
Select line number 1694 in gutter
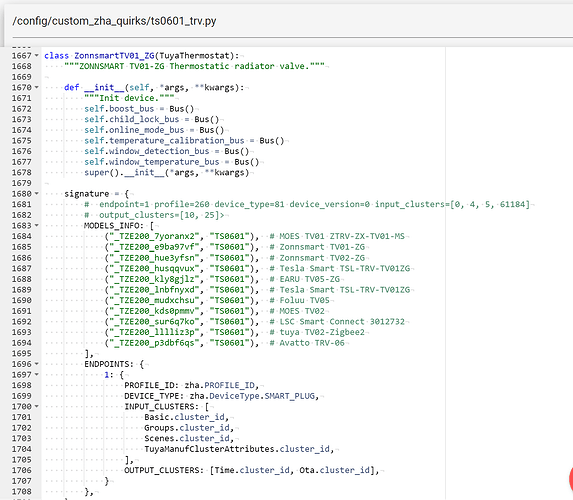22,343
